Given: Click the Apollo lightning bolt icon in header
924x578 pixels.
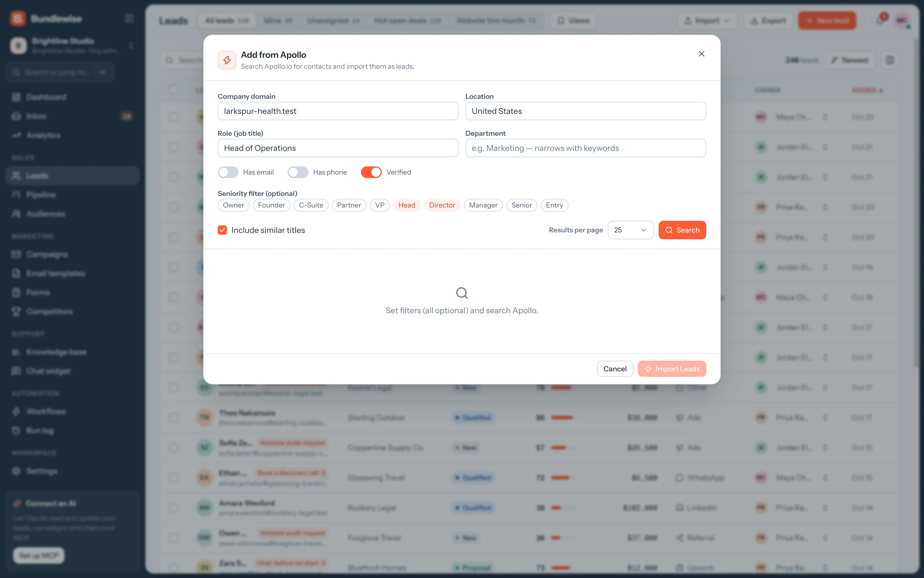Looking at the screenshot, I should (x=227, y=60).
